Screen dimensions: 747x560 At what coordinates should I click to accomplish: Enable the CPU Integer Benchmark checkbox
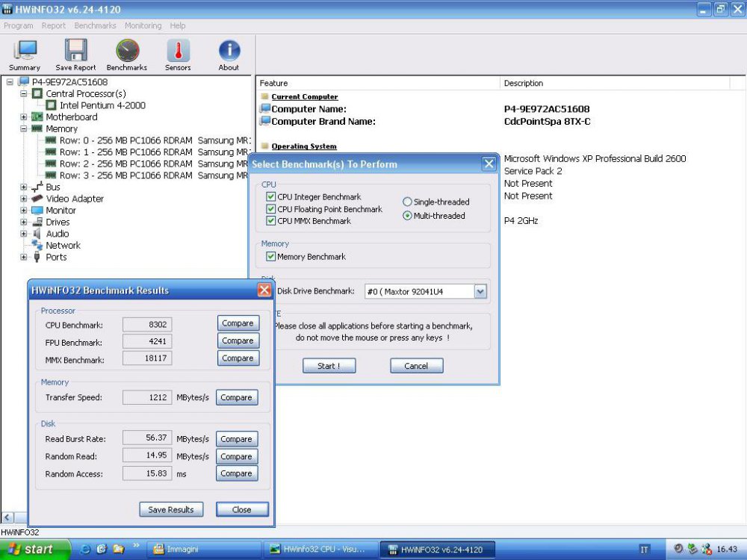pyautogui.click(x=271, y=197)
